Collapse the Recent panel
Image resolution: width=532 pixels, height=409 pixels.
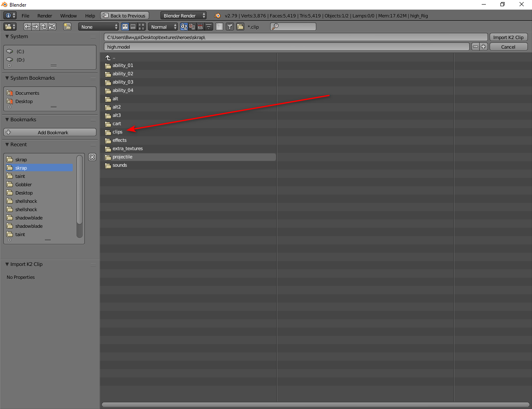pyautogui.click(x=7, y=145)
